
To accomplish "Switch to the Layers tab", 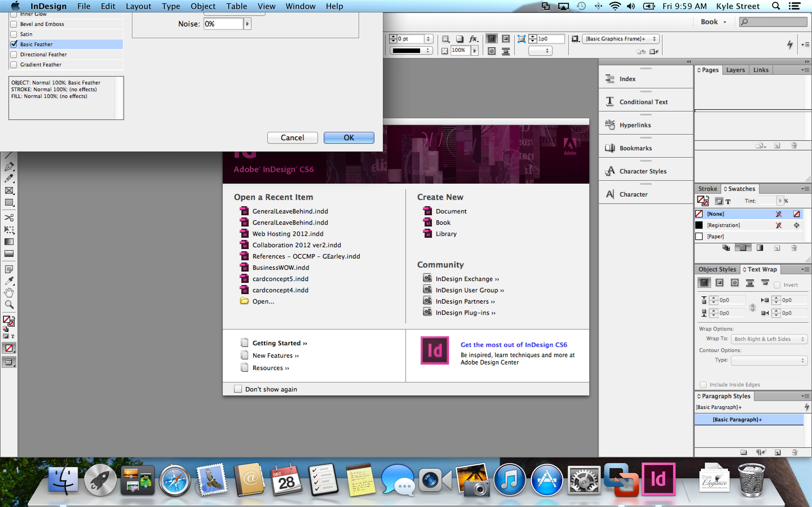I will (735, 70).
